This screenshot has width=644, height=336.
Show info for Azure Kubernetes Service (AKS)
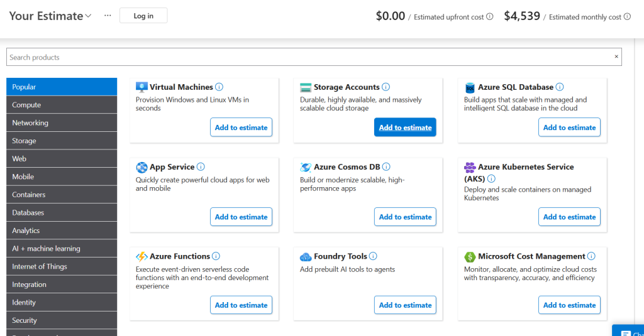click(x=491, y=179)
